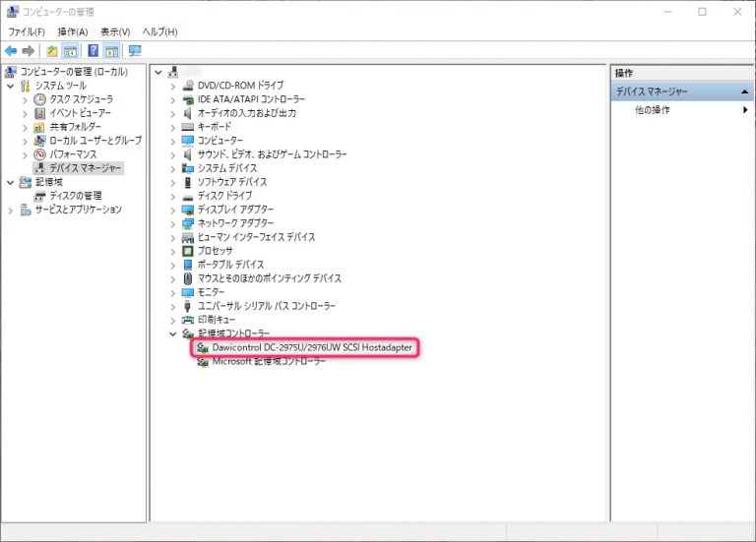The width and height of the screenshot is (756, 542).
Task: Select Microsoft 記憶域コントローラー text row
Action: coord(269,361)
